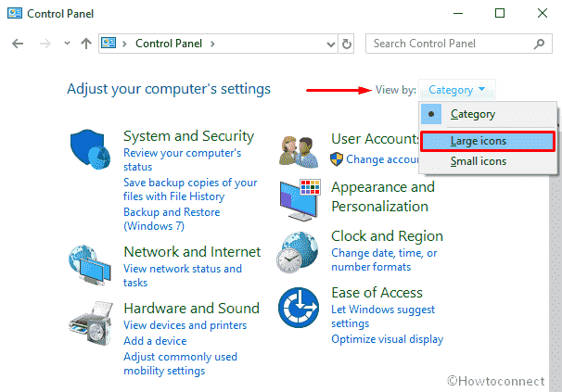Click the Control Panel icon in address bar
The image size is (562, 392).
pos(109,43)
